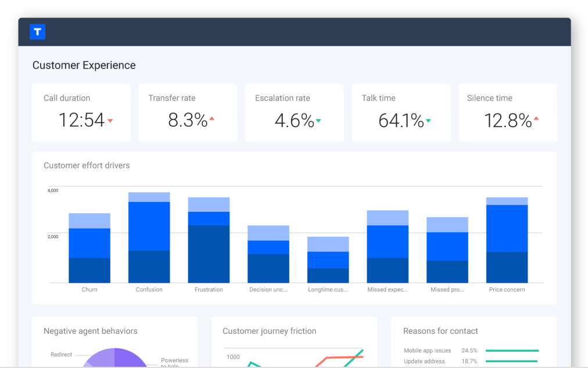Select the Call duration 12:54 value
This screenshot has width=588, height=368.
(81, 120)
